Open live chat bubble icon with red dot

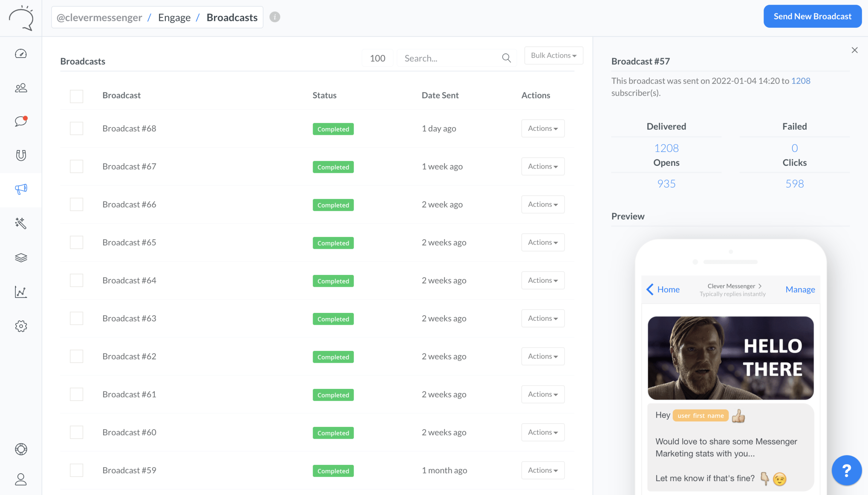pyautogui.click(x=21, y=121)
